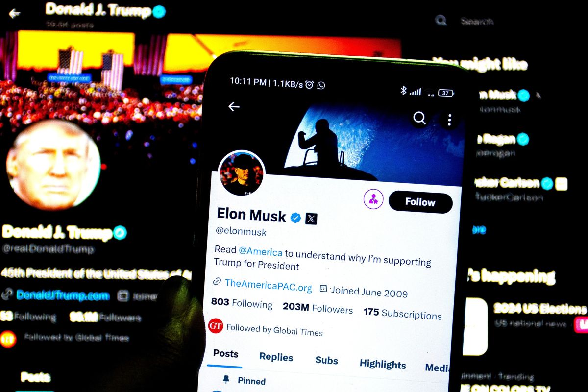
Task: Tap the purple subscribe icon
Action: pyautogui.click(x=373, y=199)
